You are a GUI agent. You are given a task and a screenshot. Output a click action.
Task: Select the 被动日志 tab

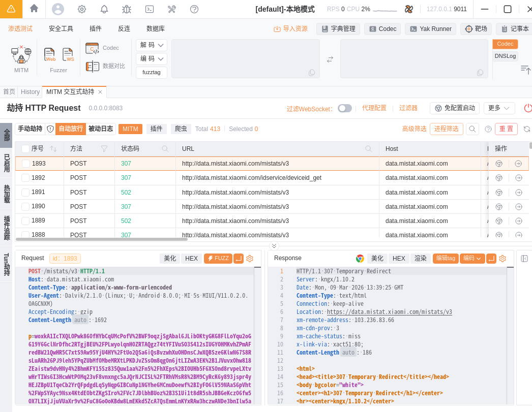click(x=101, y=129)
